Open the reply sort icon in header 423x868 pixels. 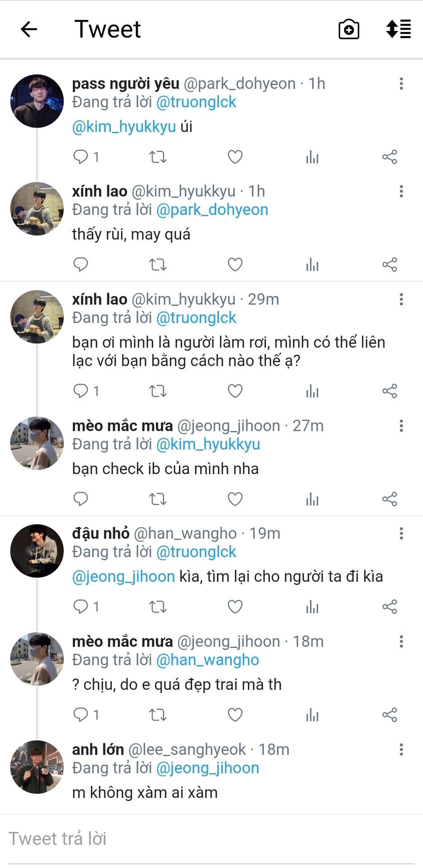pyautogui.click(x=398, y=29)
